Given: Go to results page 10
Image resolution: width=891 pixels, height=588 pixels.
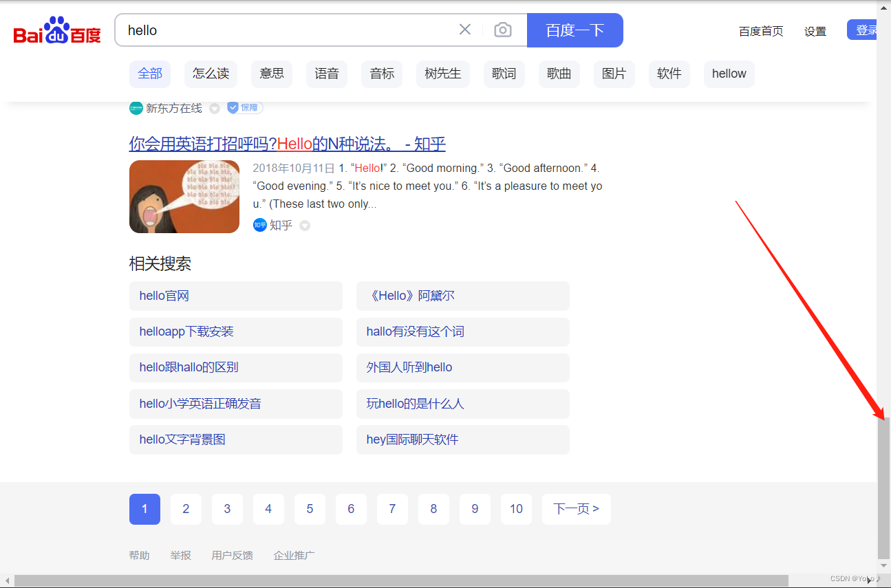Looking at the screenshot, I should (516, 509).
